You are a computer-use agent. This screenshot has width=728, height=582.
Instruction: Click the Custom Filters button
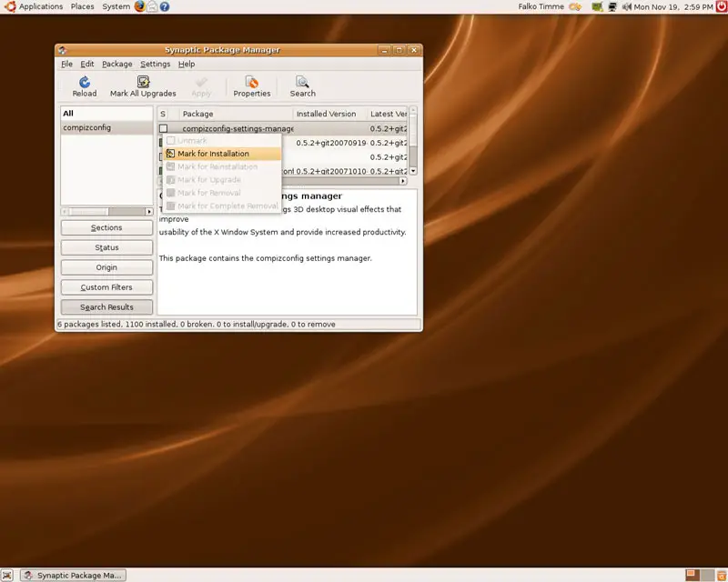point(106,287)
